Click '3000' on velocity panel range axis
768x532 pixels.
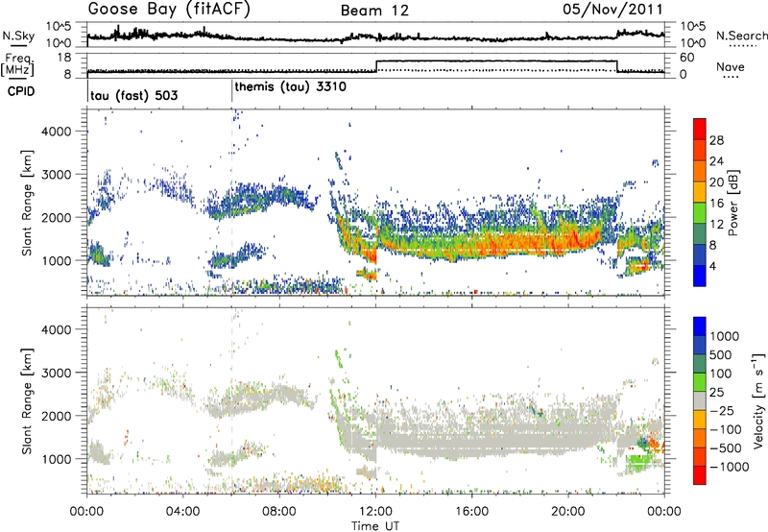[x=57, y=373]
